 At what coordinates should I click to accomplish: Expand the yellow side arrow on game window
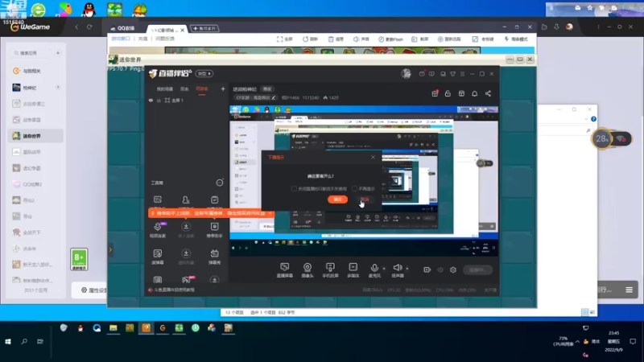coord(110,249)
